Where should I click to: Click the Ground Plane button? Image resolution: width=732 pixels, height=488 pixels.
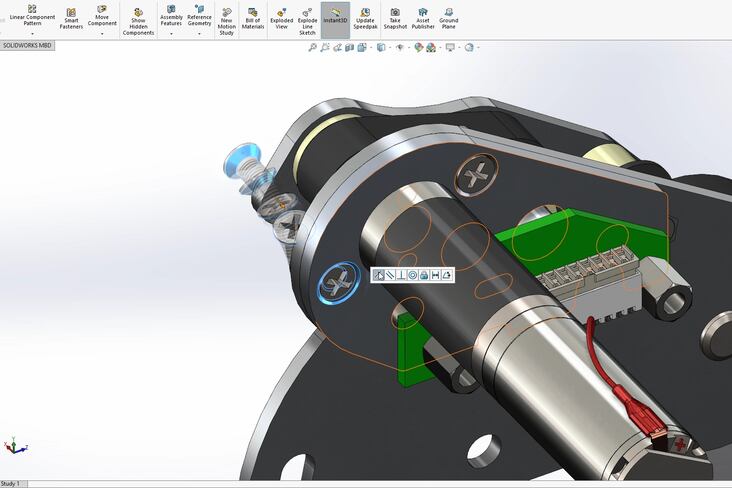(449, 19)
